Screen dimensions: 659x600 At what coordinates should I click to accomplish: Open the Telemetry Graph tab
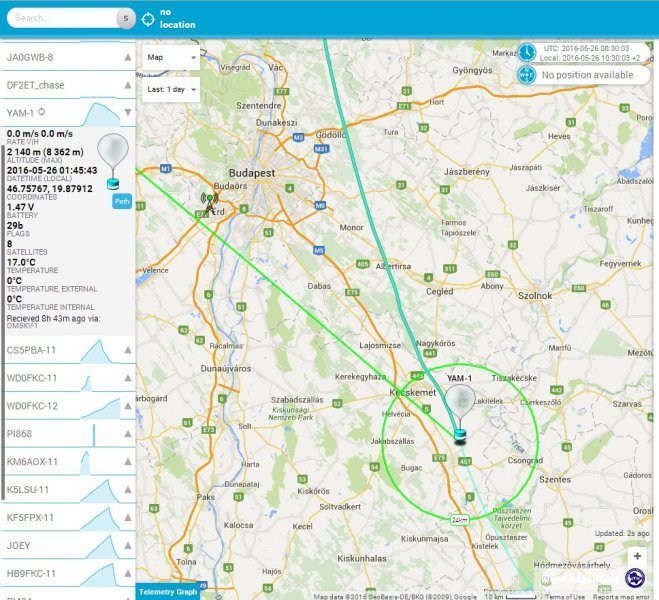[168, 592]
